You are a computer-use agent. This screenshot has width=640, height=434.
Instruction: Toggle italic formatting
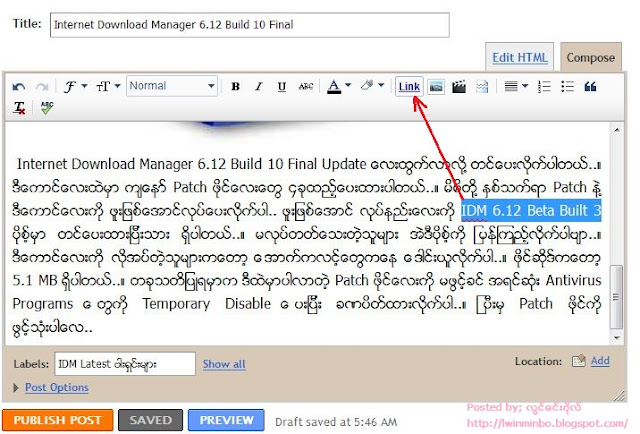click(258, 87)
